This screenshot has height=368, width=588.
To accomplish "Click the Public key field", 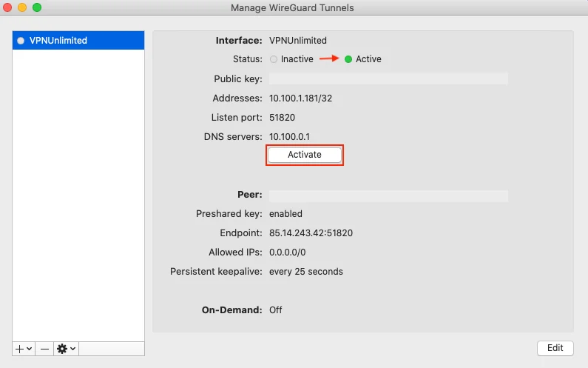I will 388,78.
